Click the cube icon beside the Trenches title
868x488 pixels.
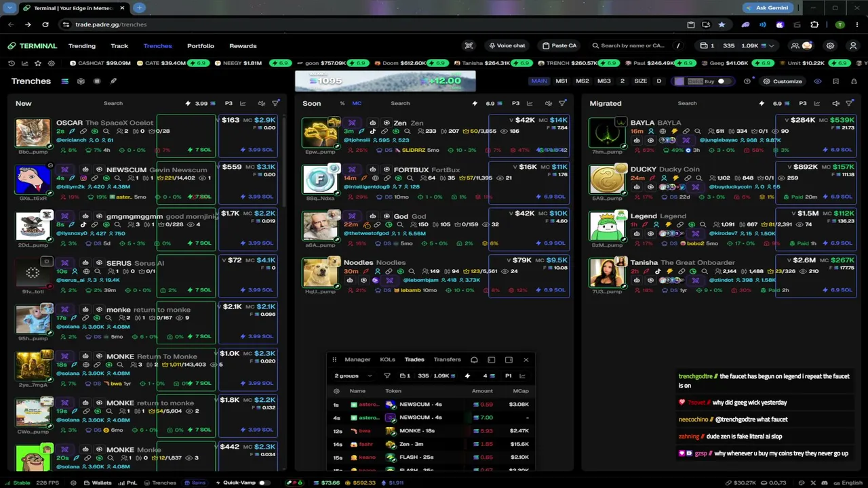coord(81,81)
